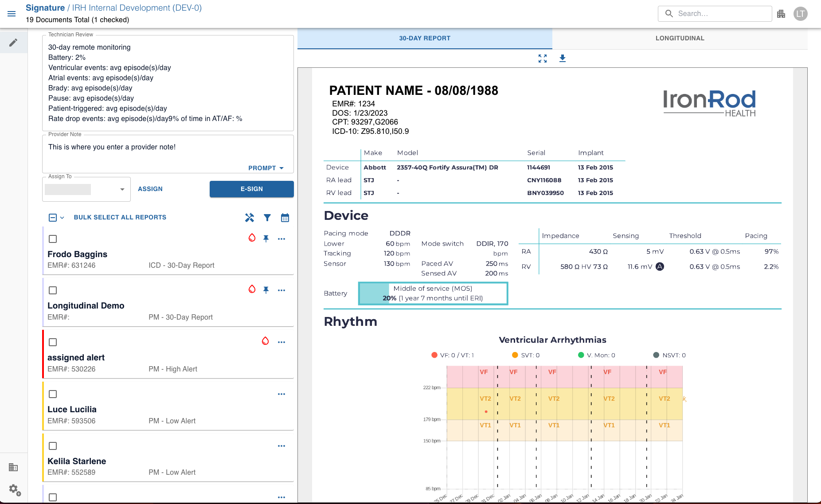821x504 pixels.
Task: Click the pencil edit icon in sidebar
Action: pyautogui.click(x=13, y=43)
